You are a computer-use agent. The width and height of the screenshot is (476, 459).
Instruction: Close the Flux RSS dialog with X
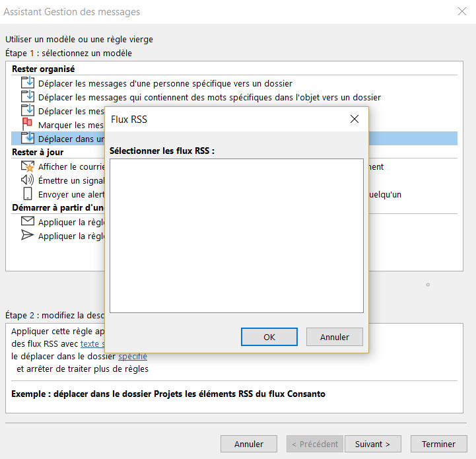point(355,119)
